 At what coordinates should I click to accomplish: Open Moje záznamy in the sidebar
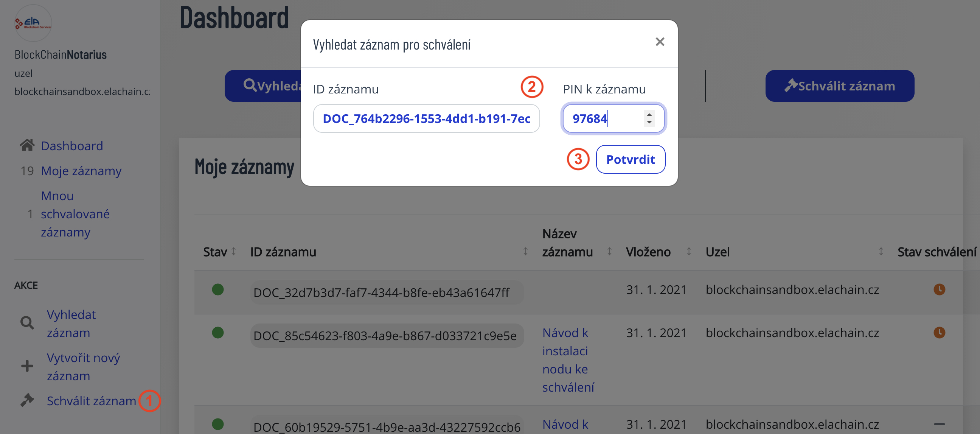pos(81,171)
